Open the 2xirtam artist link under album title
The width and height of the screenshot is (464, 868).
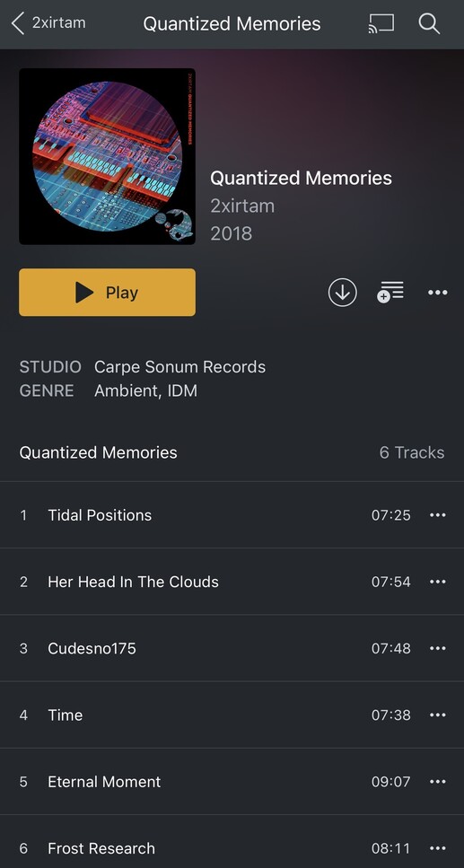coord(242,206)
